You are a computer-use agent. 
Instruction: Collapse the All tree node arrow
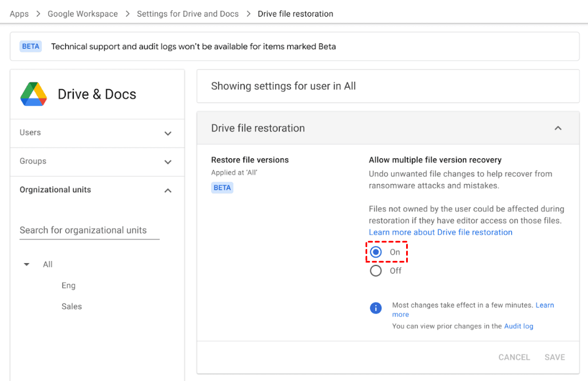[x=26, y=264]
